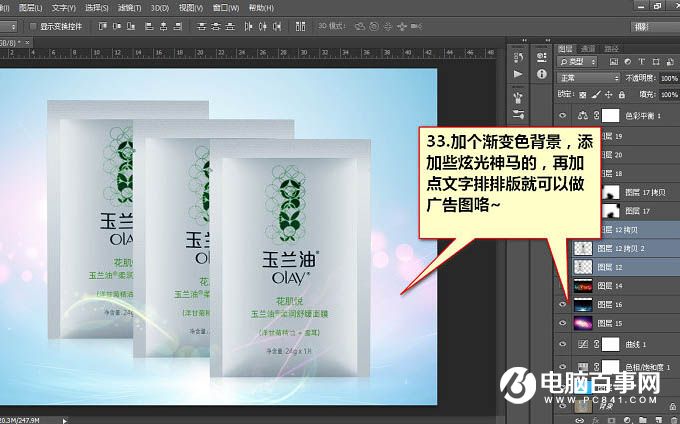Image resolution: width=680 pixels, height=424 pixels.
Task: Click the align right edges icon
Action: pos(177,26)
